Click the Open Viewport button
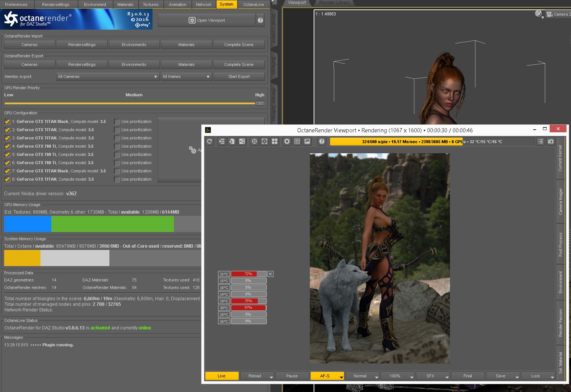Image resolution: width=571 pixels, height=392 pixels. pos(206,20)
